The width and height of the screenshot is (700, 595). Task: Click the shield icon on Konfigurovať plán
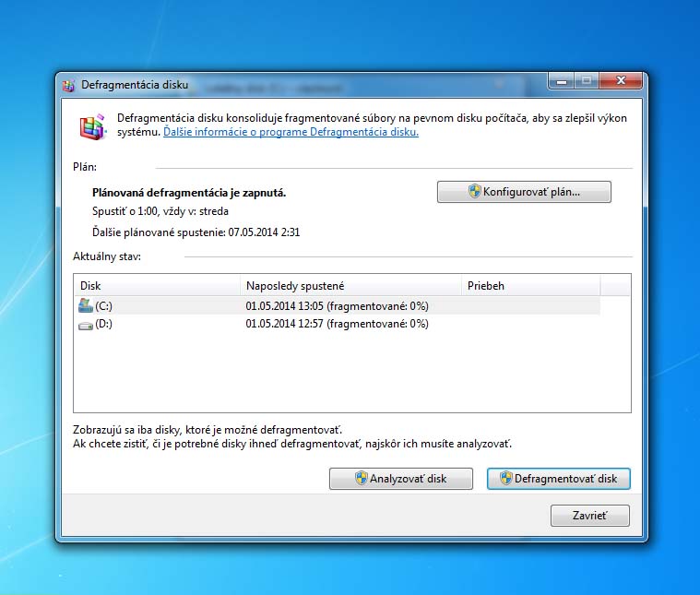pos(475,192)
